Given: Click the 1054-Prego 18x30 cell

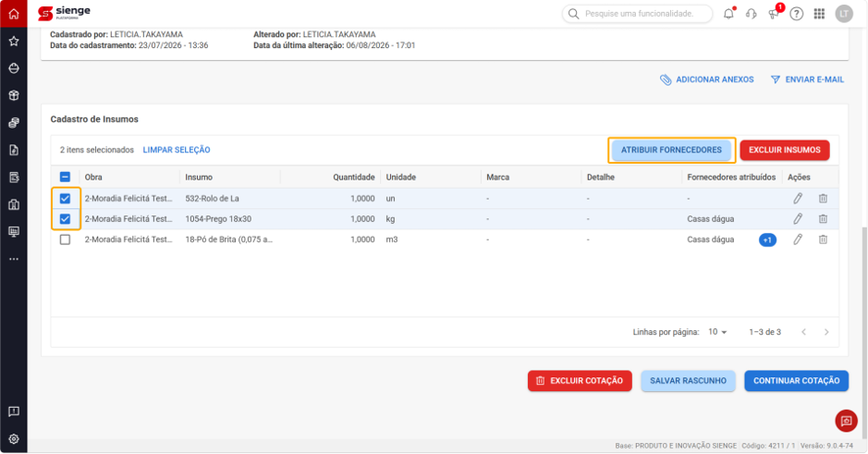Looking at the screenshot, I should point(218,219).
